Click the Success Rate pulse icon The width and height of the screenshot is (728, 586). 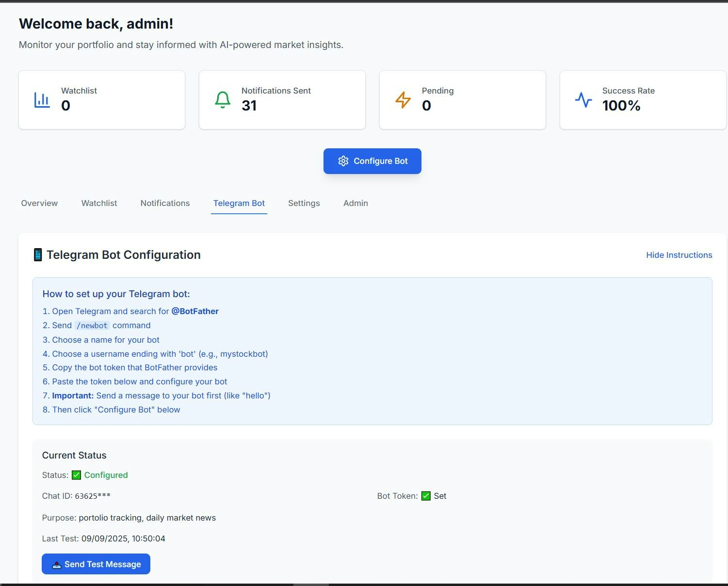point(583,99)
